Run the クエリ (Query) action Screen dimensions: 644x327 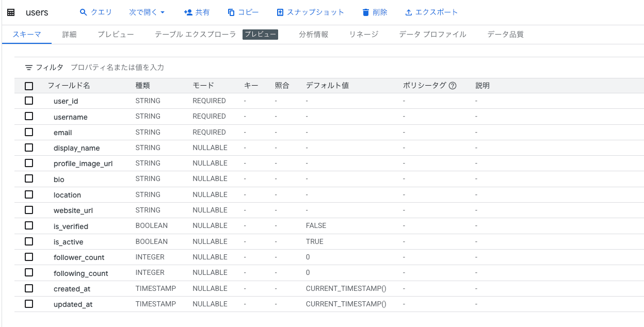click(96, 12)
